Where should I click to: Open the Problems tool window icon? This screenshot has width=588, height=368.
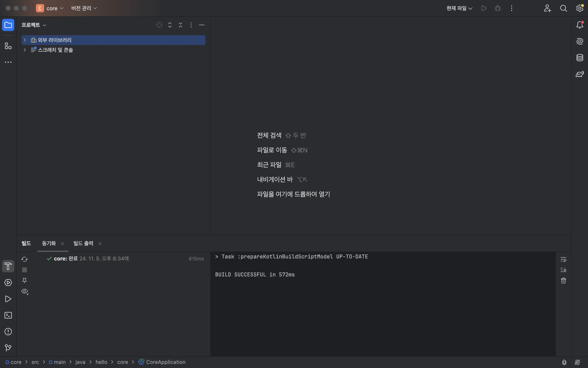coord(8,331)
